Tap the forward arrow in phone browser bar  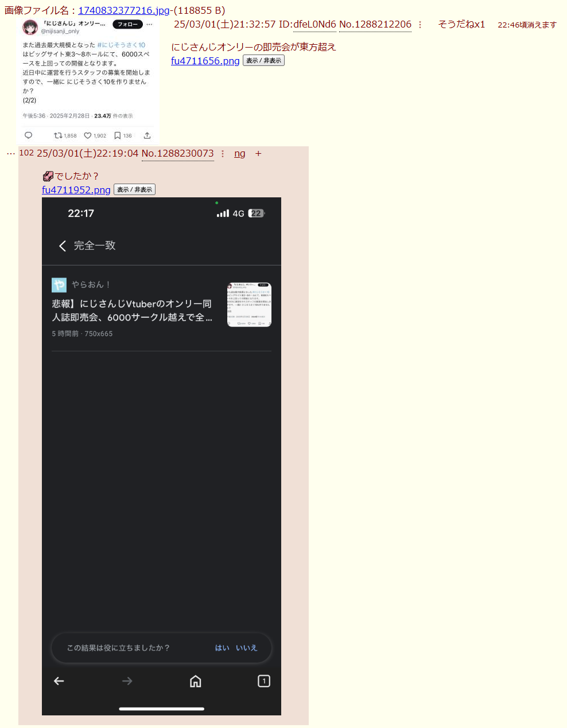pyautogui.click(x=127, y=681)
